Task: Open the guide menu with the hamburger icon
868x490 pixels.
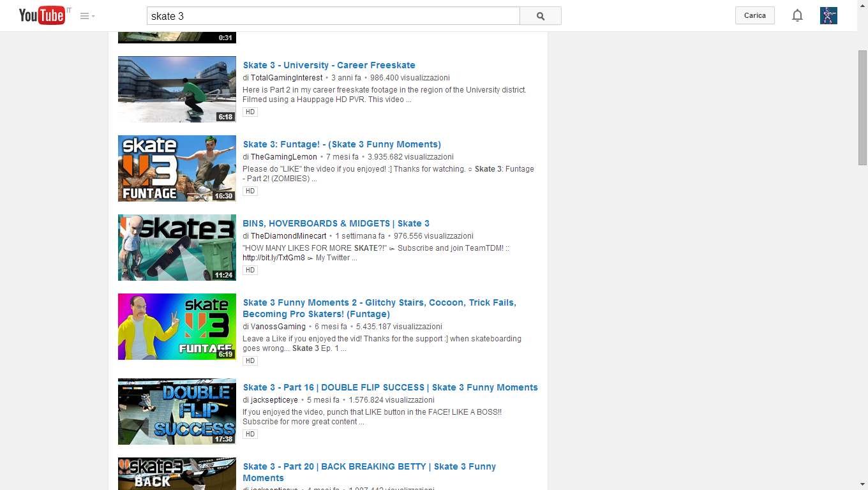Action: point(83,15)
